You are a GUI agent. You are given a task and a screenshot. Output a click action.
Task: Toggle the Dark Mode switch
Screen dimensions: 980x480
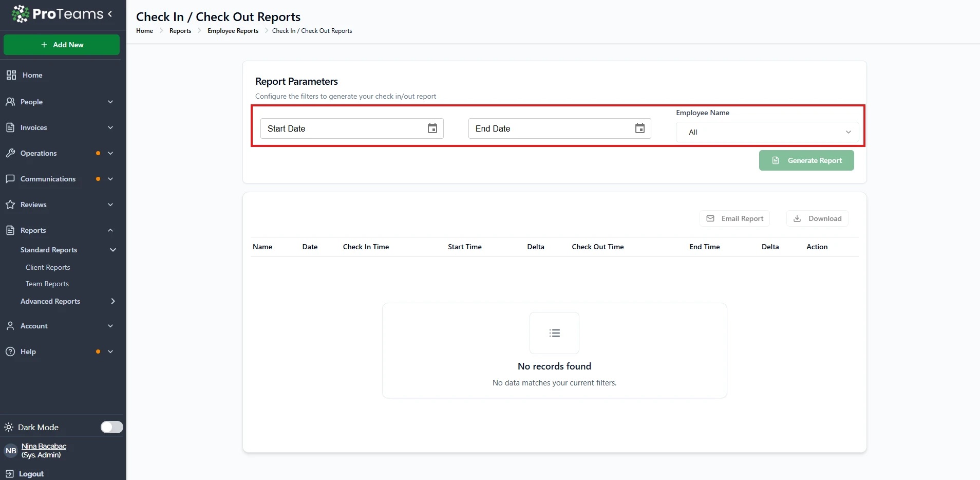tap(111, 427)
